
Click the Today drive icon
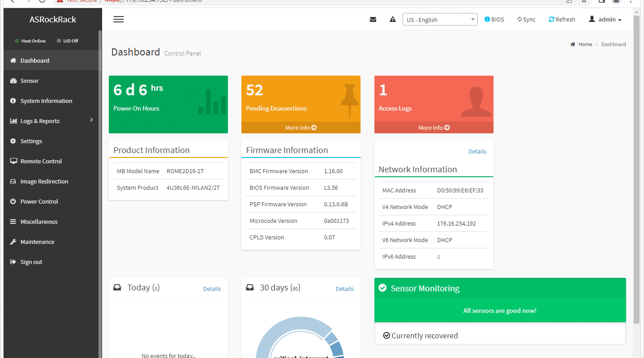pyautogui.click(x=117, y=287)
